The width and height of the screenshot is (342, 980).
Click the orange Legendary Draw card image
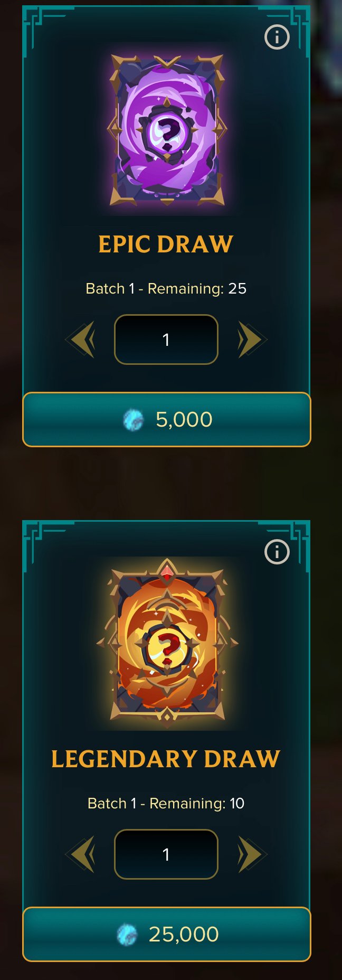coord(167,643)
